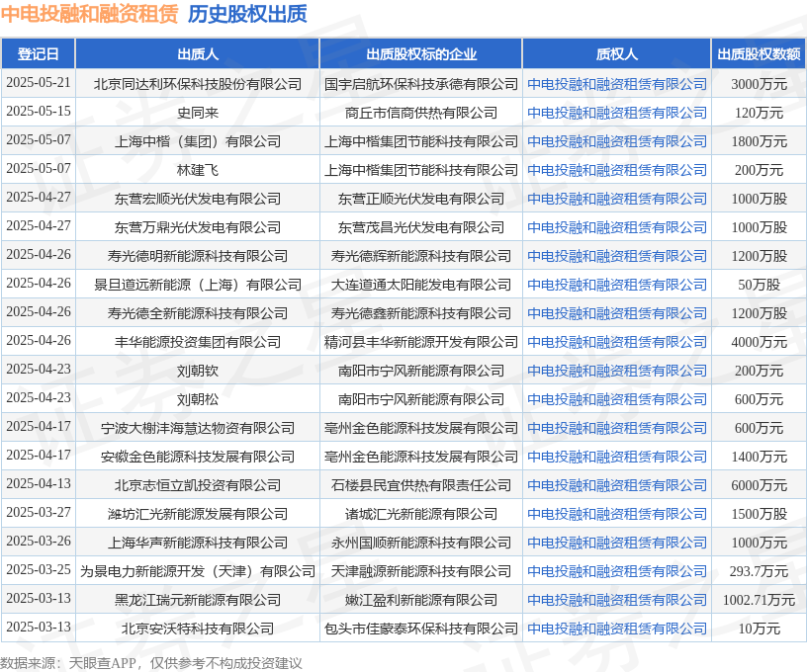Click 包头市佳蒙泰环保科技有限公司 cell
The width and height of the screenshot is (807, 672).
(421, 629)
